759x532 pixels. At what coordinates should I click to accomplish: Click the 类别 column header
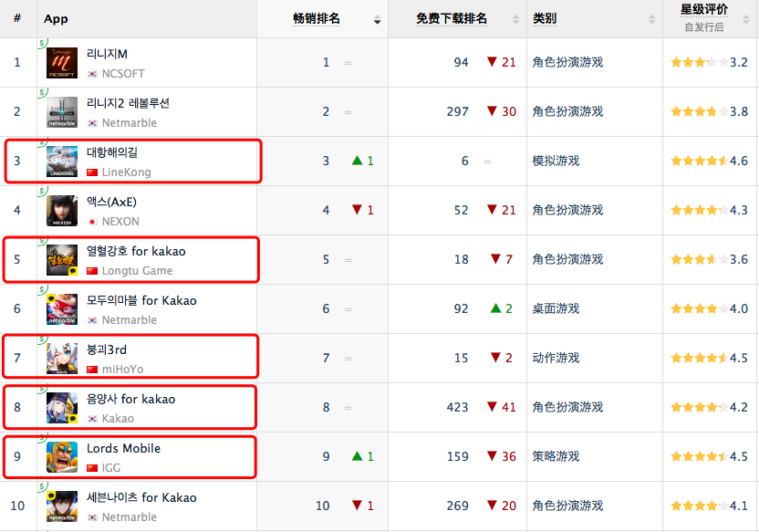(545, 19)
